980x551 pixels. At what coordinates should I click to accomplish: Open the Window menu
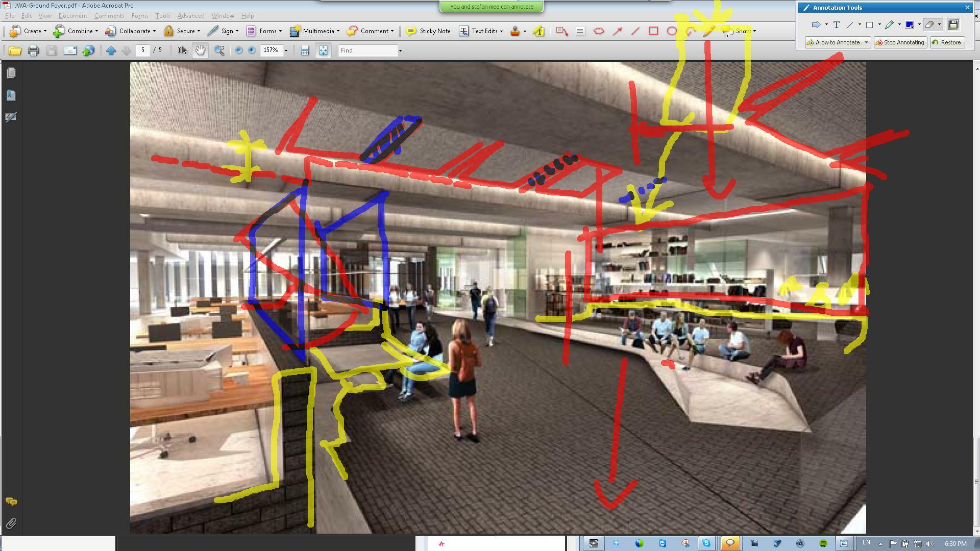pyautogui.click(x=223, y=16)
